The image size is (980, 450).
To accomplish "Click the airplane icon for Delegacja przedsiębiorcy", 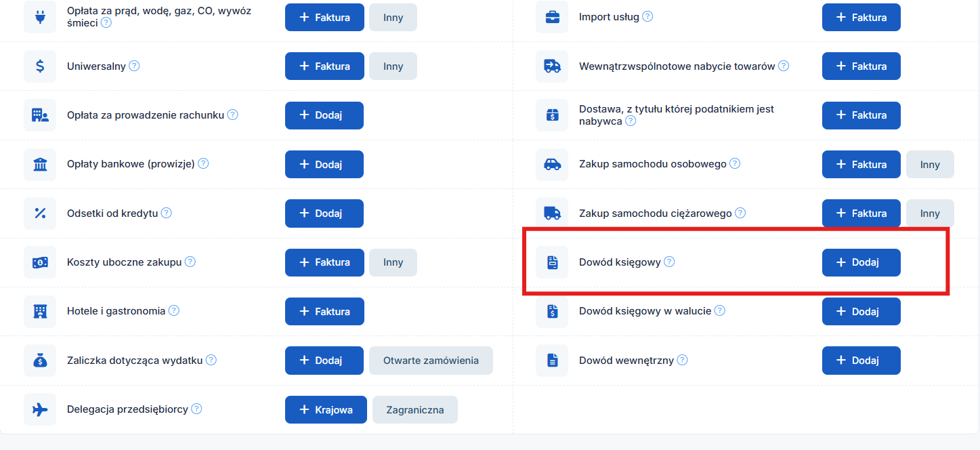I will pos(40,409).
